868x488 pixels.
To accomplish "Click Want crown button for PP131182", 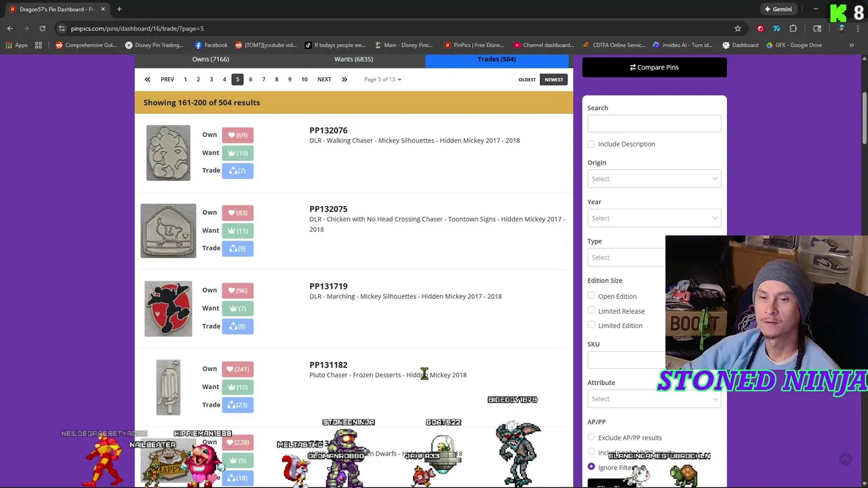I will tap(237, 387).
